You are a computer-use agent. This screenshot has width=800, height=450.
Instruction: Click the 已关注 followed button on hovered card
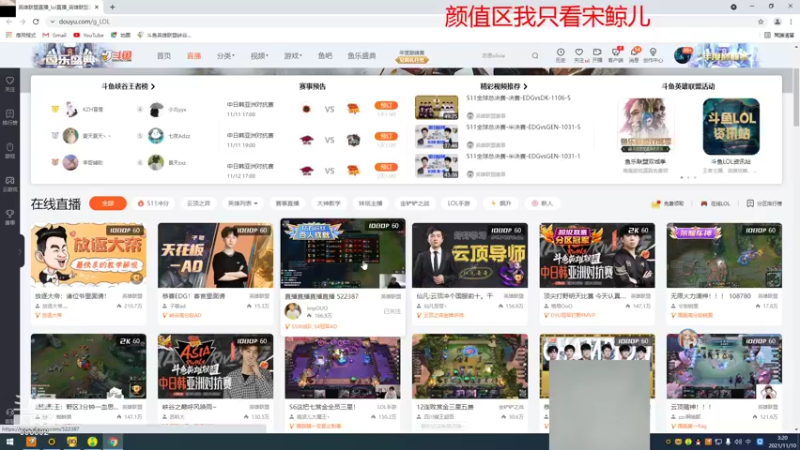point(392,311)
